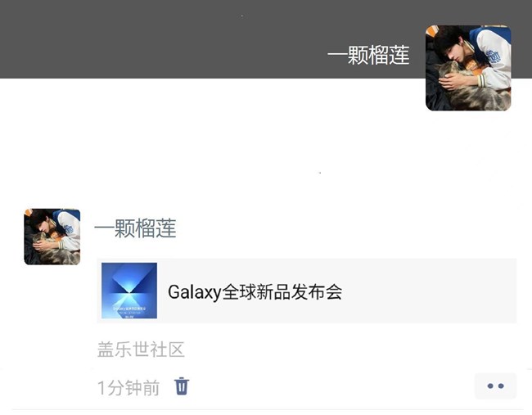Tap the small post avatar beside 一颗榴莲
The image size is (532, 415).
click(x=52, y=237)
